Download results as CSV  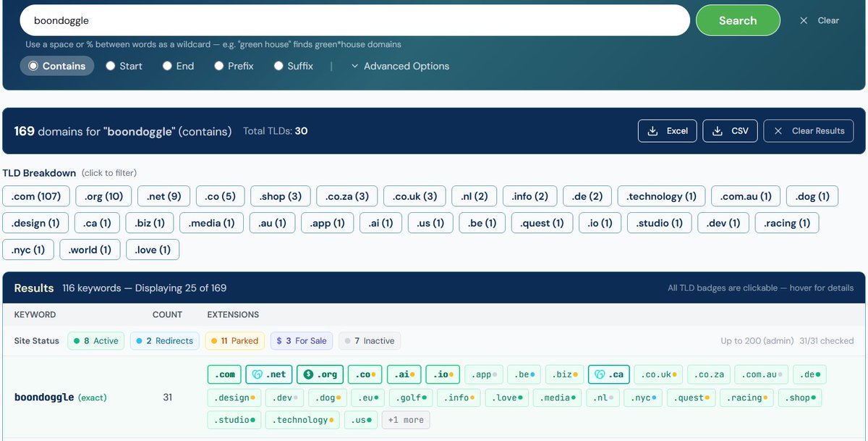tap(730, 131)
